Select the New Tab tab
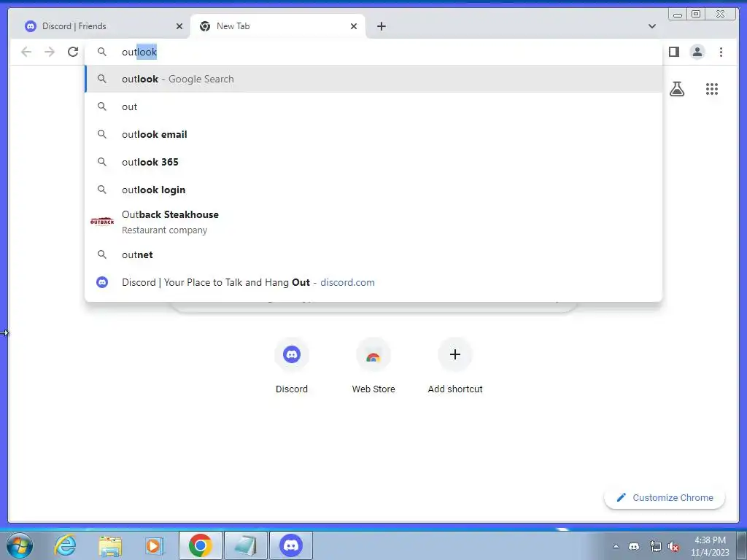This screenshot has width=747, height=560. point(278,26)
